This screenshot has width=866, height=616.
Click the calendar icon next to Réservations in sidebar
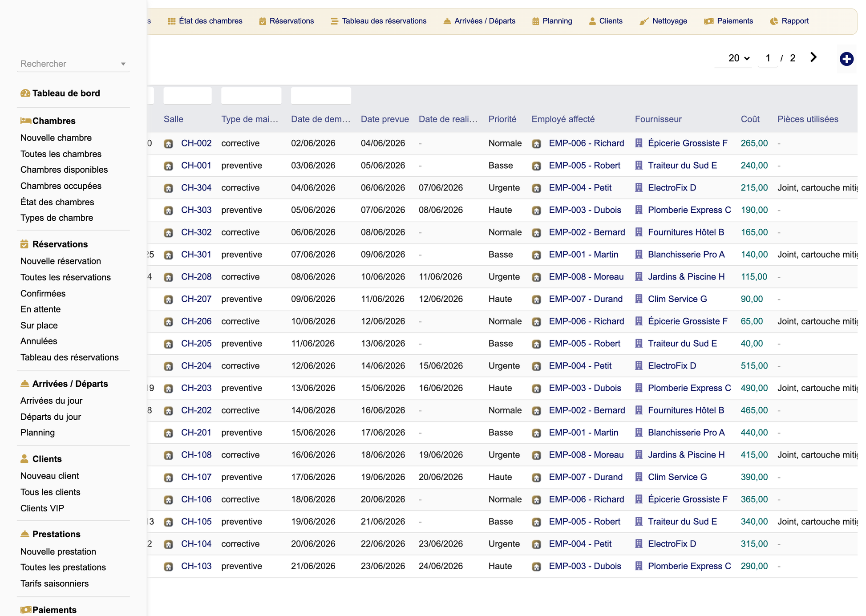pyautogui.click(x=24, y=244)
